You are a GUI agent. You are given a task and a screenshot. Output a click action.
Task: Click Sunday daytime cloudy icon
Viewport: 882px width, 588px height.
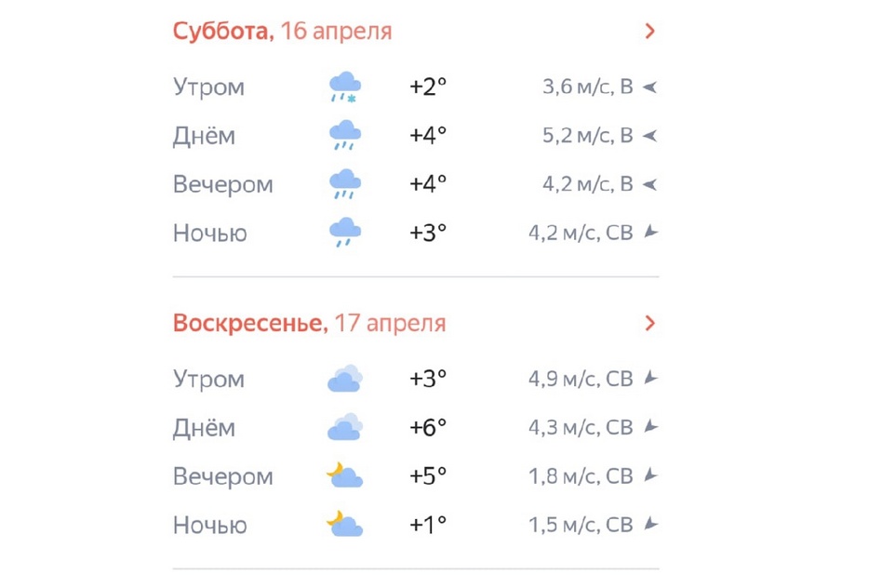(x=344, y=427)
